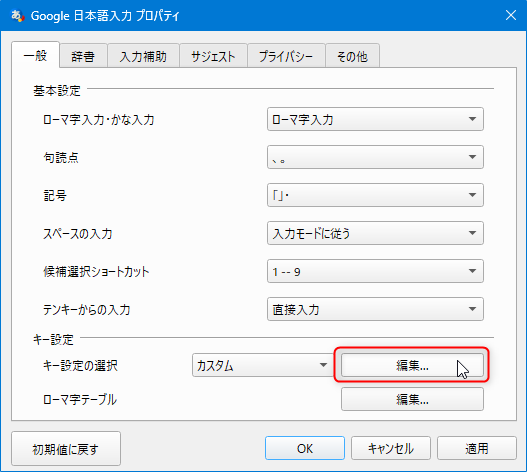Open the スペースの入力 dropdown
The width and height of the screenshot is (527, 472).
[x=375, y=233]
